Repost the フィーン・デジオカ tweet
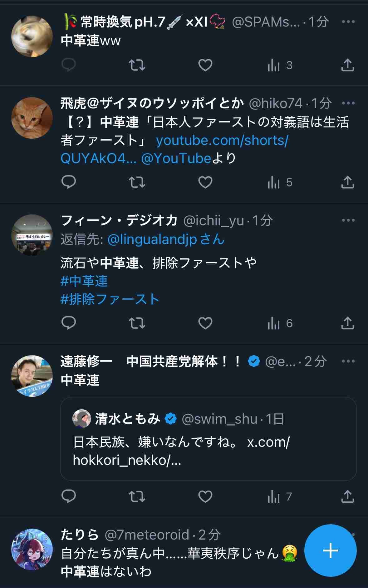The image size is (368, 588). coord(137,323)
